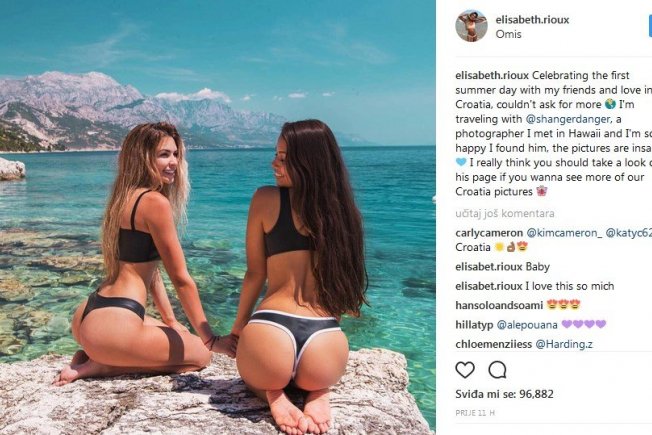Open the Omis location link
Image resolution: width=652 pixels, height=435 pixels.
[x=508, y=35]
